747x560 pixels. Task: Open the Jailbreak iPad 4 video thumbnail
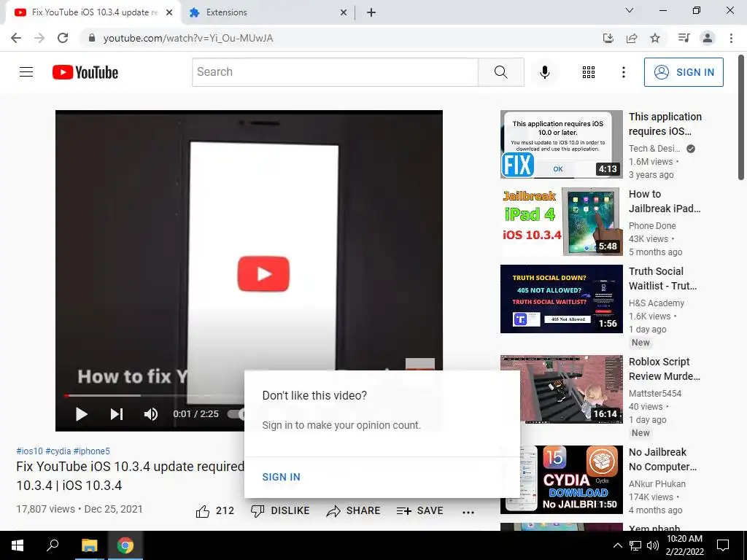[561, 222]
